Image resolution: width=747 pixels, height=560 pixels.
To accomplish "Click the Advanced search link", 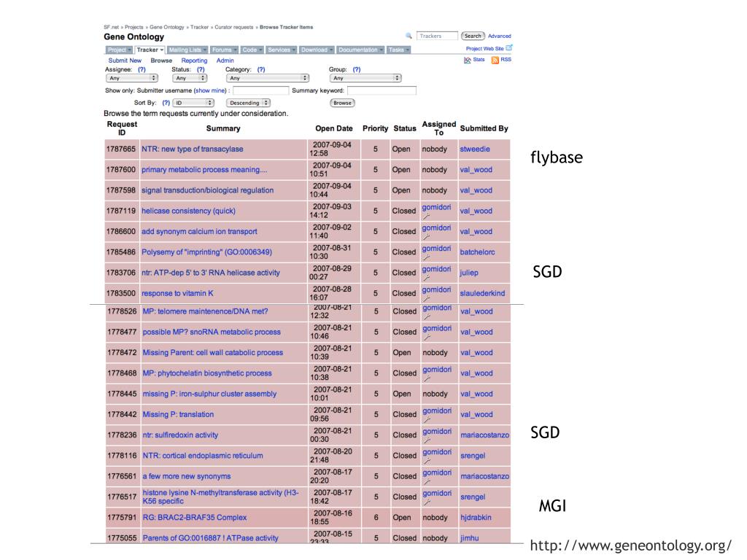I will tap(499, 36).
